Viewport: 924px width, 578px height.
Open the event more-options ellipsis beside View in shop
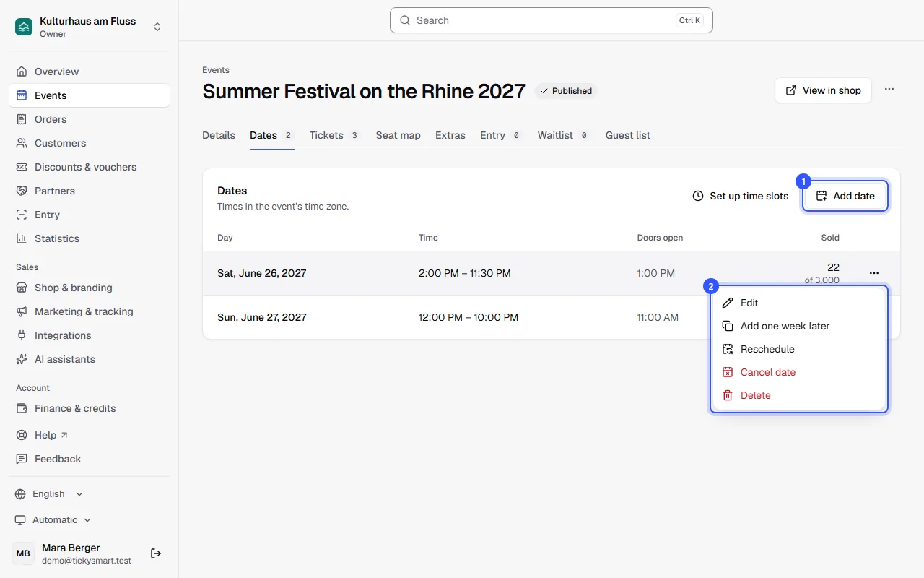tap(889, 90)
